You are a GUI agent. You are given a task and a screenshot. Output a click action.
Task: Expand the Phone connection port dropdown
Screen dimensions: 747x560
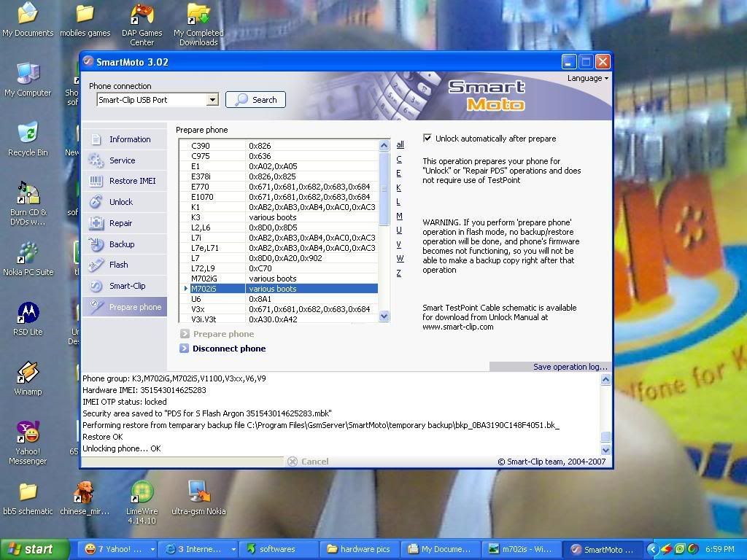click(212, 99)
